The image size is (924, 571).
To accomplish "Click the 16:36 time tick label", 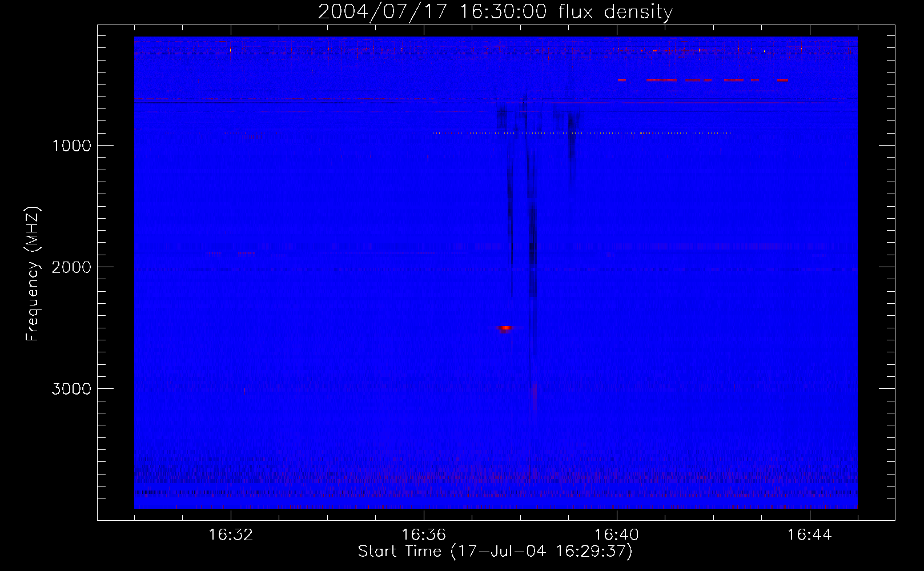I will [424, 535].
